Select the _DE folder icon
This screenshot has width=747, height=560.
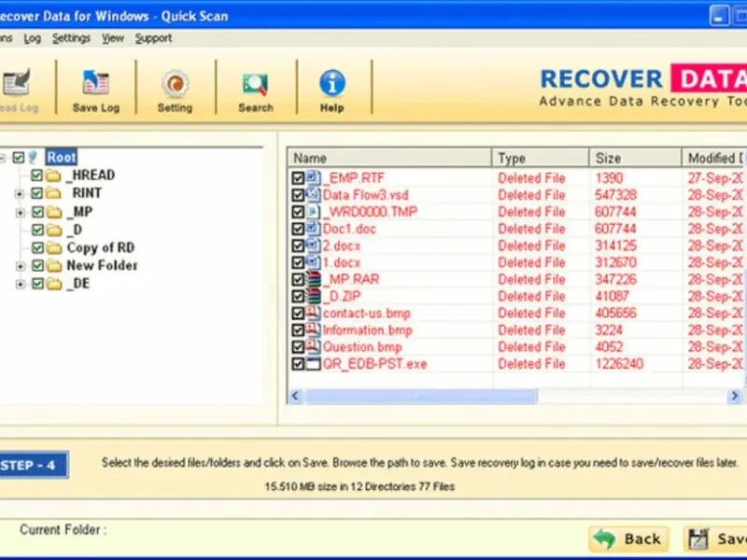pos(53,284)
